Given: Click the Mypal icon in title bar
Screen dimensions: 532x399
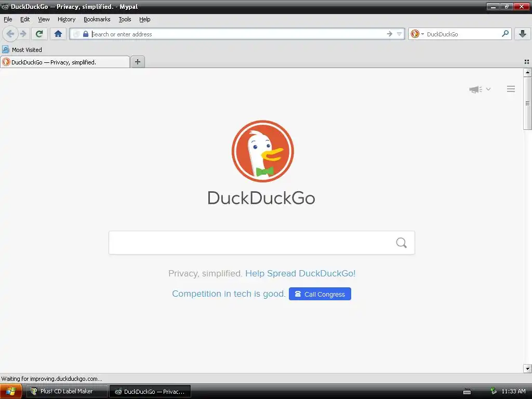Looking at the screenshot, I should pos(5,6).
